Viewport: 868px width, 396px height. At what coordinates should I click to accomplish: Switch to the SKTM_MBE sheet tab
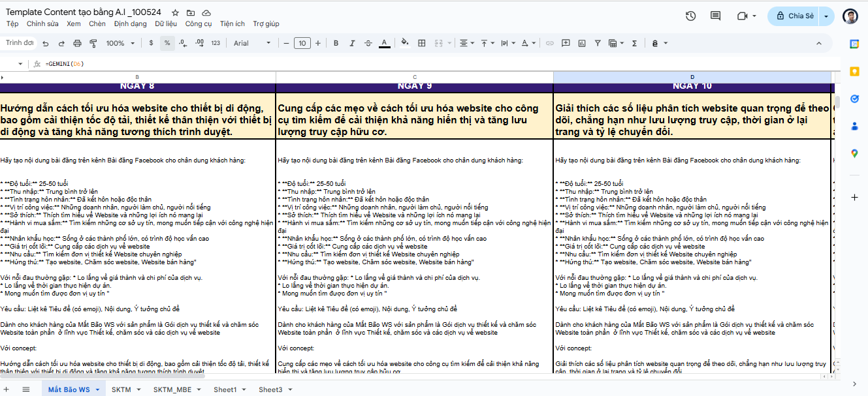pos(172,389)
